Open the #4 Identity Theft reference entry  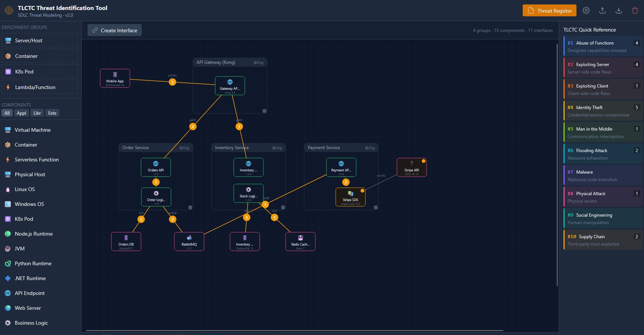pyautogui.click(x=602, y=110)
